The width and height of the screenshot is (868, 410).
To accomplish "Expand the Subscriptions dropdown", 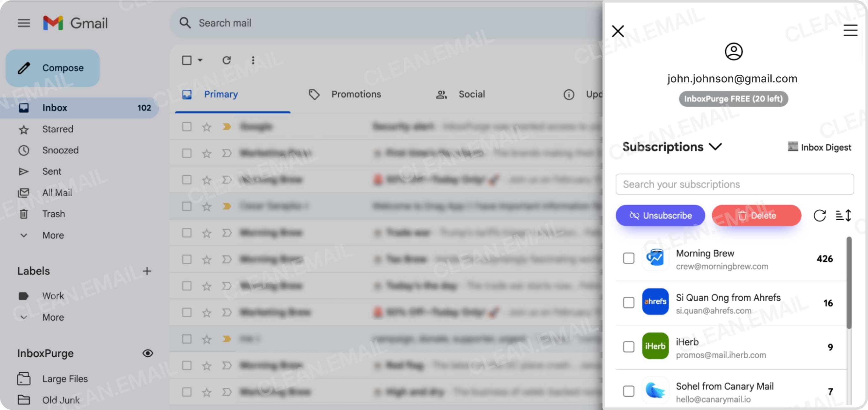I will point(716,147).
